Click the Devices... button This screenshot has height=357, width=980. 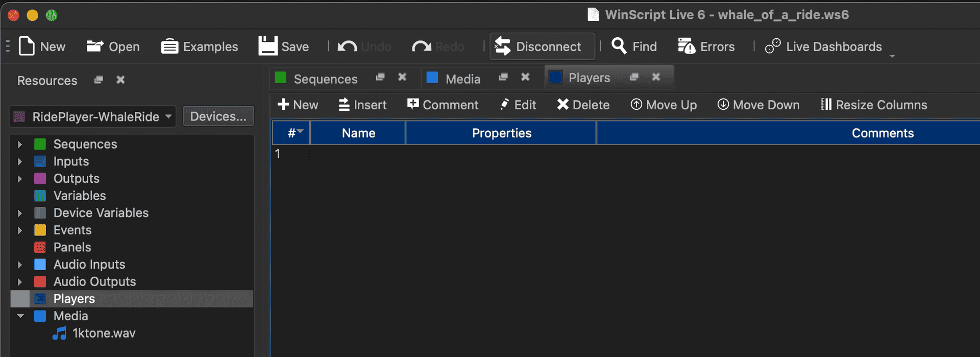coord(218,116)
